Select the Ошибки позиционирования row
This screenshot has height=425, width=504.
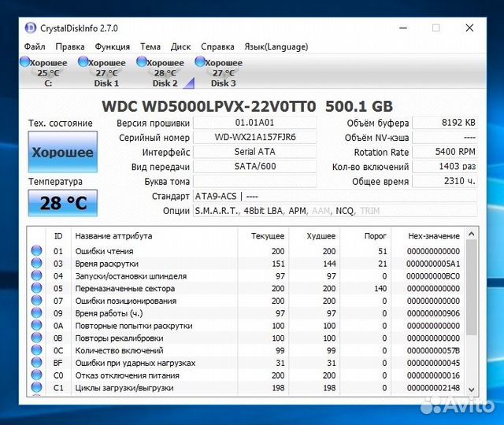click(x=246, y=301)
